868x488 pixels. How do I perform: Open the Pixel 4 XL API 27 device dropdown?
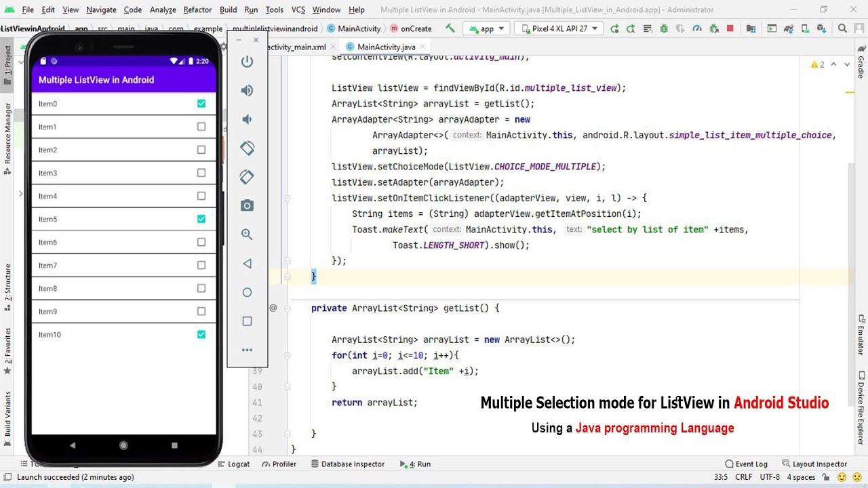point(558,28)
